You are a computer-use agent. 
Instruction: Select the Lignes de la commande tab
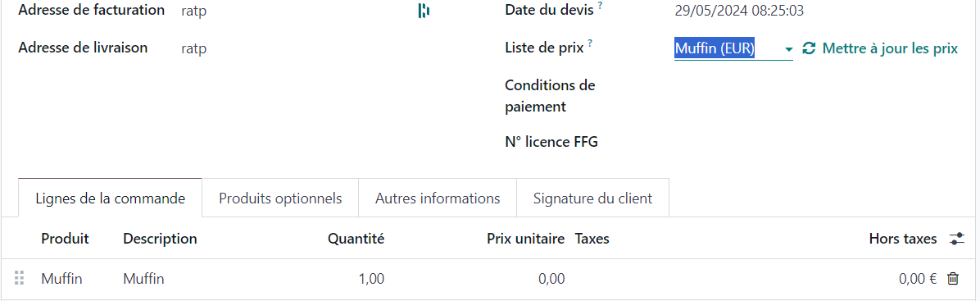[110, 198]
